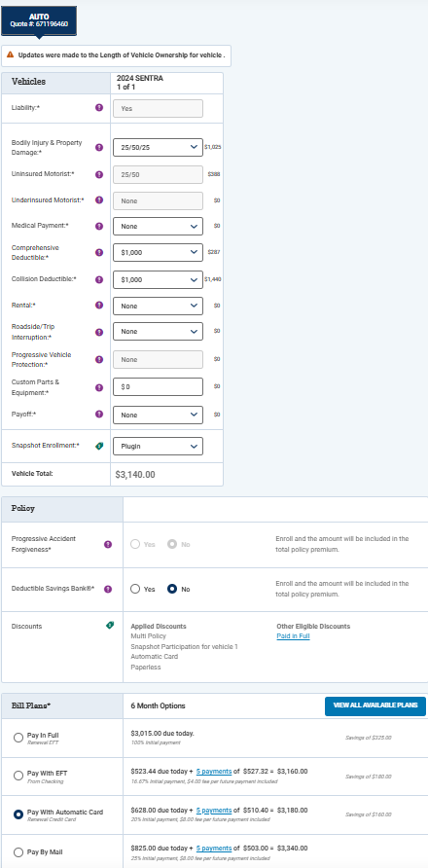
Task: Click the View All Available Plans button
Action: click(375, 705)
